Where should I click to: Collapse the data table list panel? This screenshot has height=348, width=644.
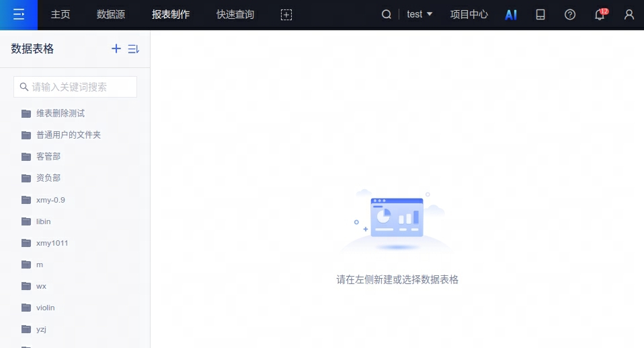pyautogui.click(x=133, y=48)
